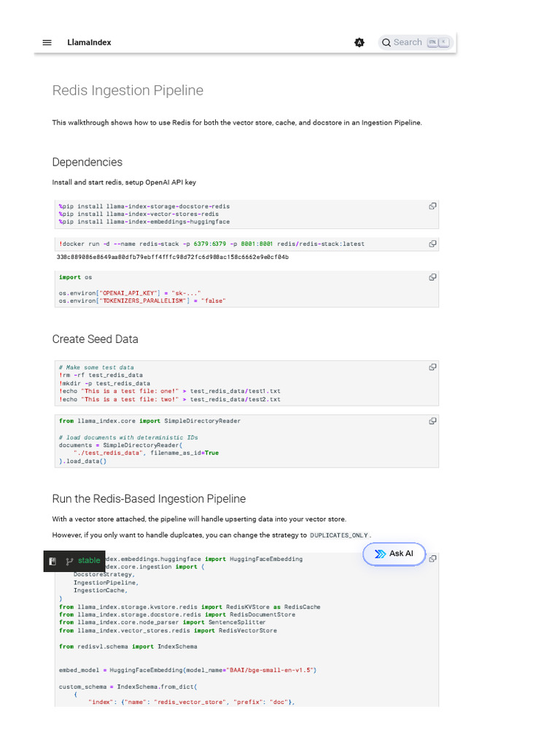Click the Ask AI arrow logo icon
The height and width of the screenshot is (747, 560).
[x=380, y=554]
